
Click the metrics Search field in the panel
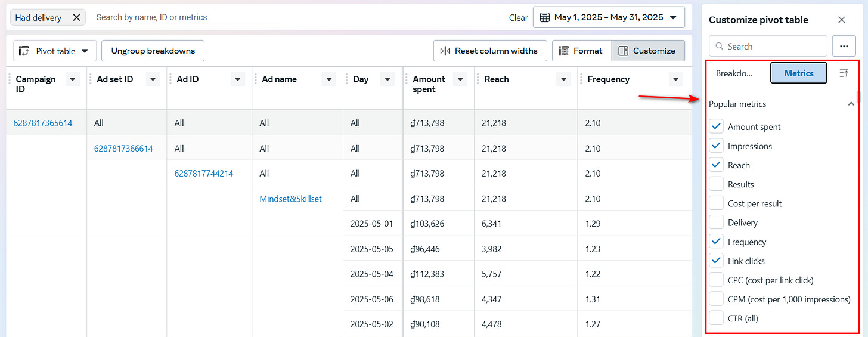pos(768,46)
